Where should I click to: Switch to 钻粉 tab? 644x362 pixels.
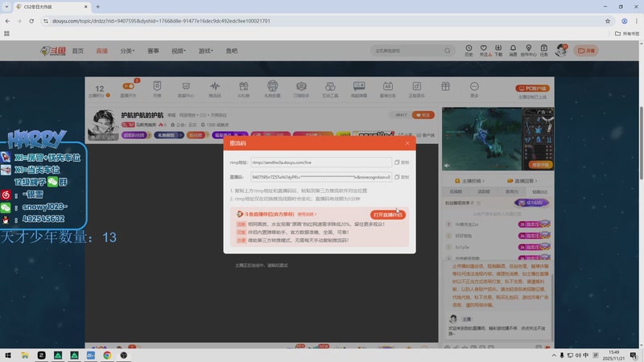click(x=539, y=191)
